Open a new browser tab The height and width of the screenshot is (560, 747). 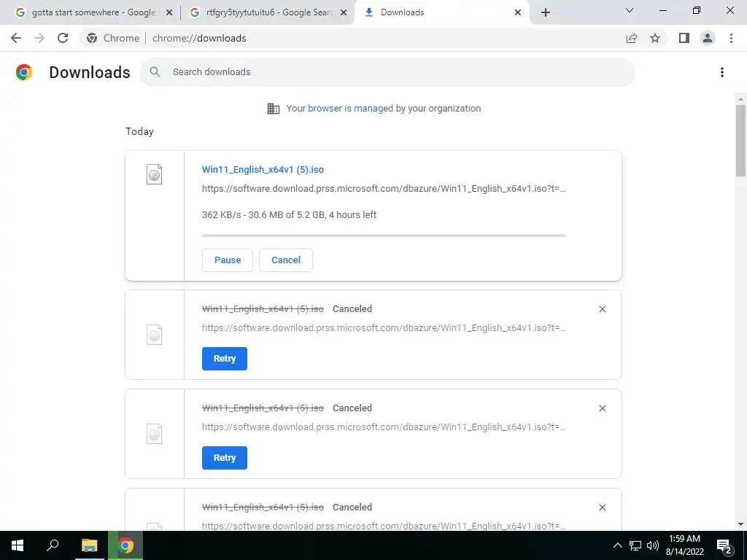pos(546,13)
